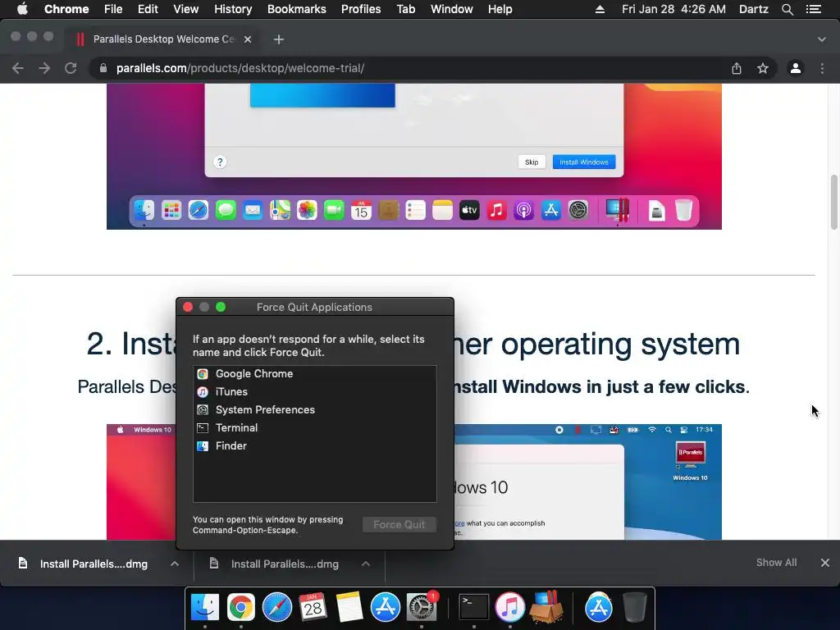Open App Store icon beside Trash in Dock
840x630 pixels.
(x=598, y=608)
